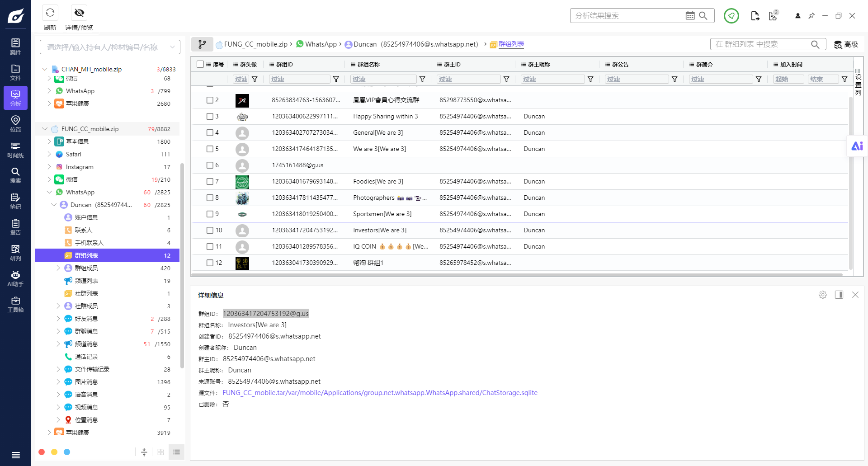868x466 pixels.
Task: Open the ChatStorage.sqlite source file link
Action: (x=380, y=393)
